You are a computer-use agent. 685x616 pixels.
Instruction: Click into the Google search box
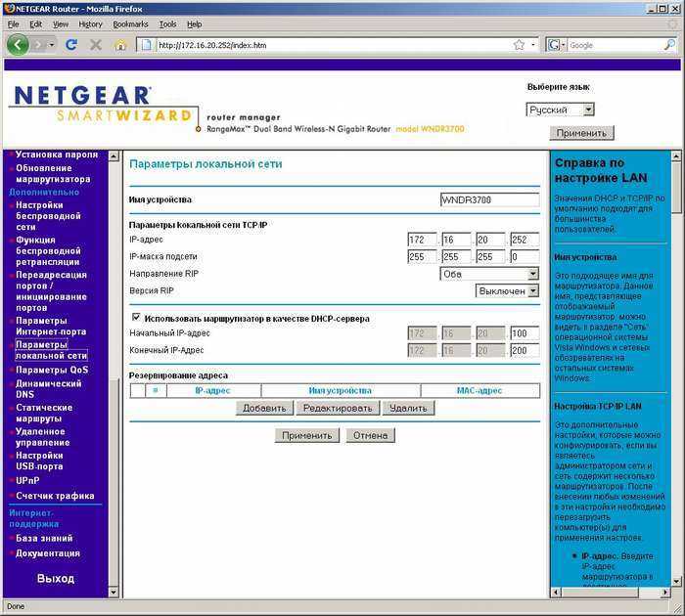(616, 45)
